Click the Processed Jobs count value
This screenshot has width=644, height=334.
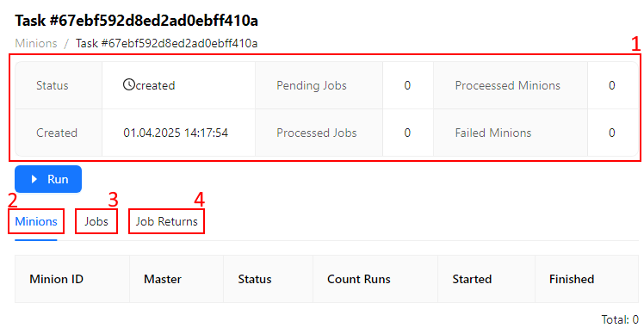pyautogui.click(x=407, y=133)
